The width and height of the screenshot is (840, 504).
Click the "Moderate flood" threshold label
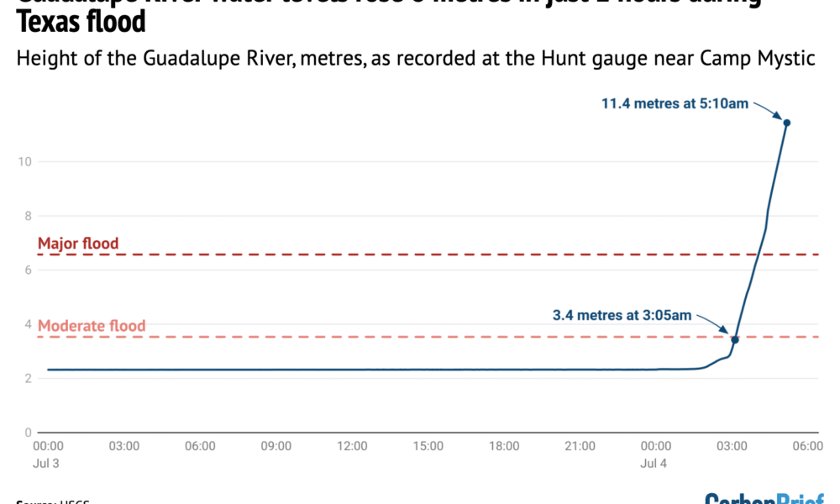(92, 326)
